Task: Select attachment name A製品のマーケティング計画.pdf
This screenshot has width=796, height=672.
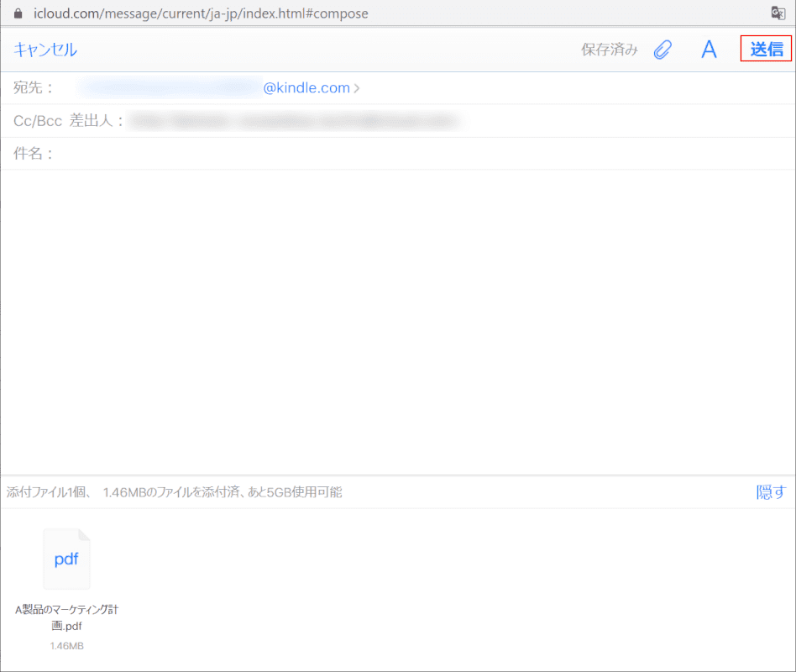Action: coord(66,617)
